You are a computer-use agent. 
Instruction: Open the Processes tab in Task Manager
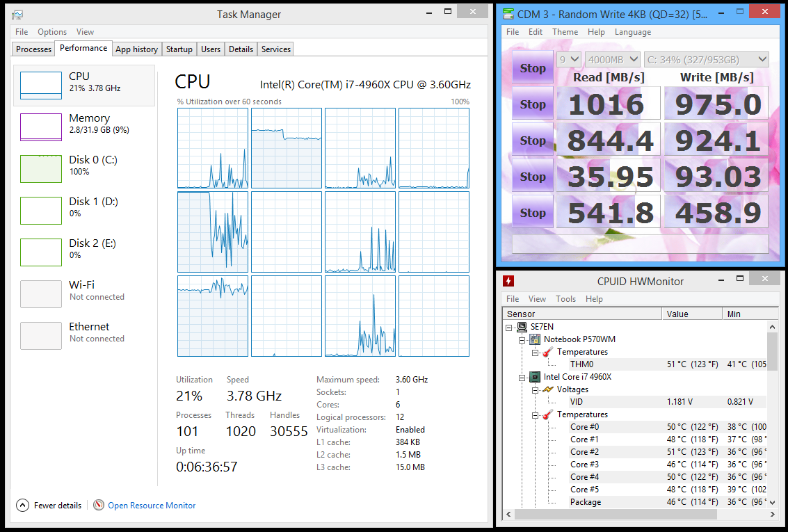click(x=33, y=49)
